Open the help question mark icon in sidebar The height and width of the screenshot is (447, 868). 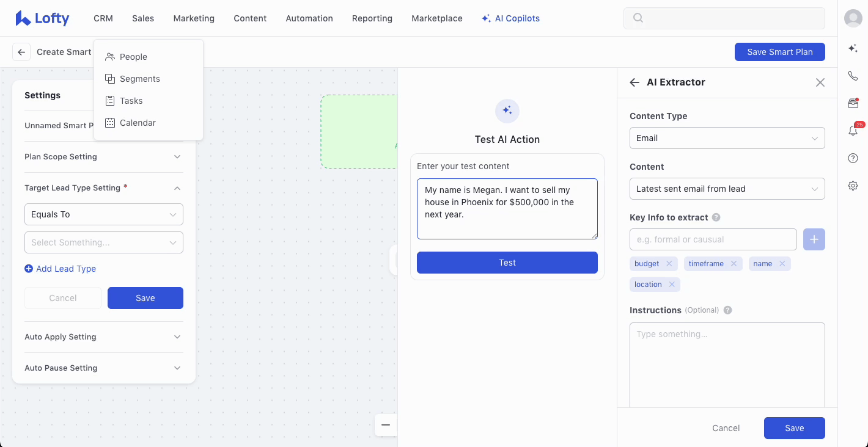coord(853,158)
